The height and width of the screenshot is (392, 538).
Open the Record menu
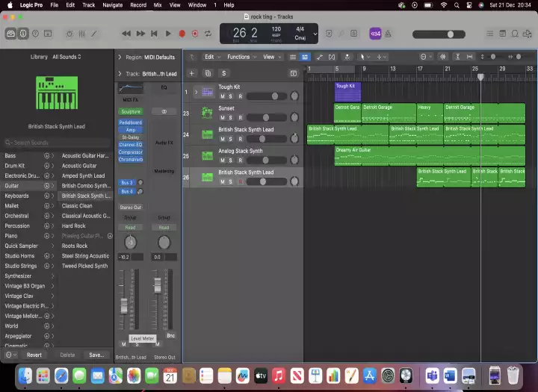(138, 5)
